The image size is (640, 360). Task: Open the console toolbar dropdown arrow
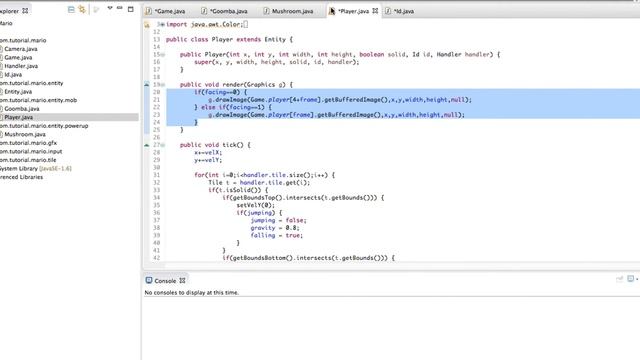coord(637,279)
